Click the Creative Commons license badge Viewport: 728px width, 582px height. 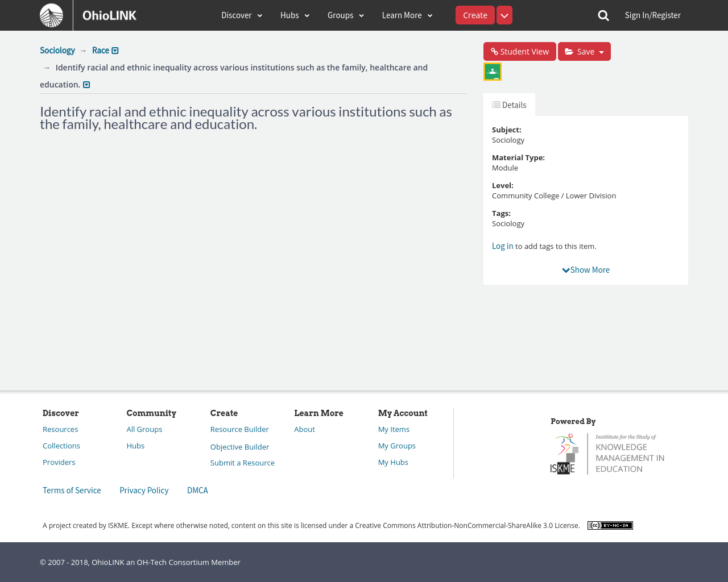click(610, 526)
